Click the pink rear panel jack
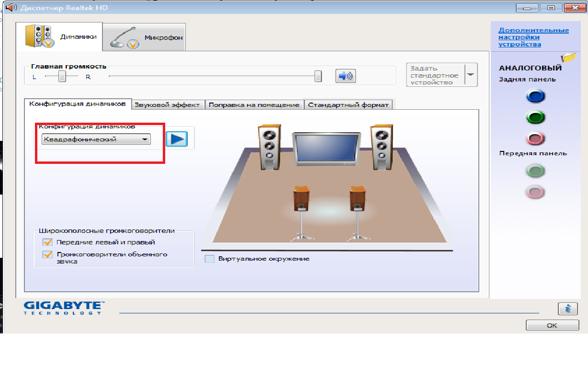Screen dimensions: 588x368 535,138
